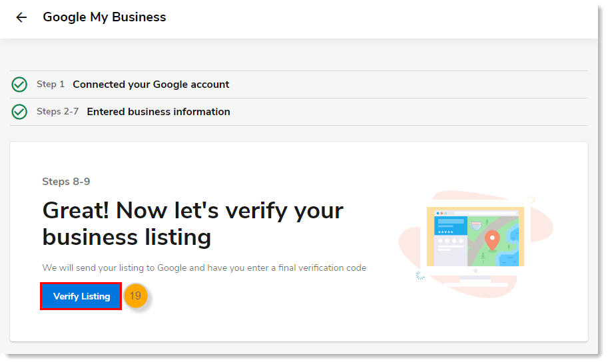Open Steps 2-7 Entered business information row
Image resolution: width=608 pixels, height=364 pixels.
point(298,112)
